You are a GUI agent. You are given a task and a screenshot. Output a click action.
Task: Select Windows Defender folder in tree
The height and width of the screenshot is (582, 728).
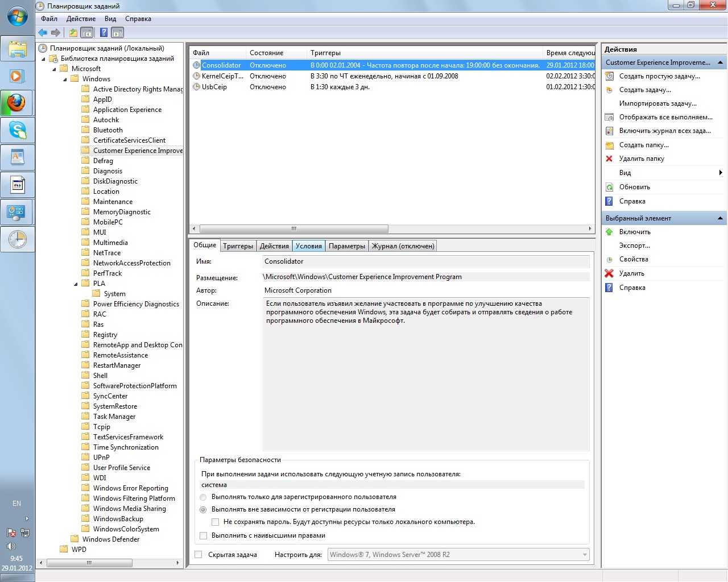pyautogui.click(x=111, y=539)
